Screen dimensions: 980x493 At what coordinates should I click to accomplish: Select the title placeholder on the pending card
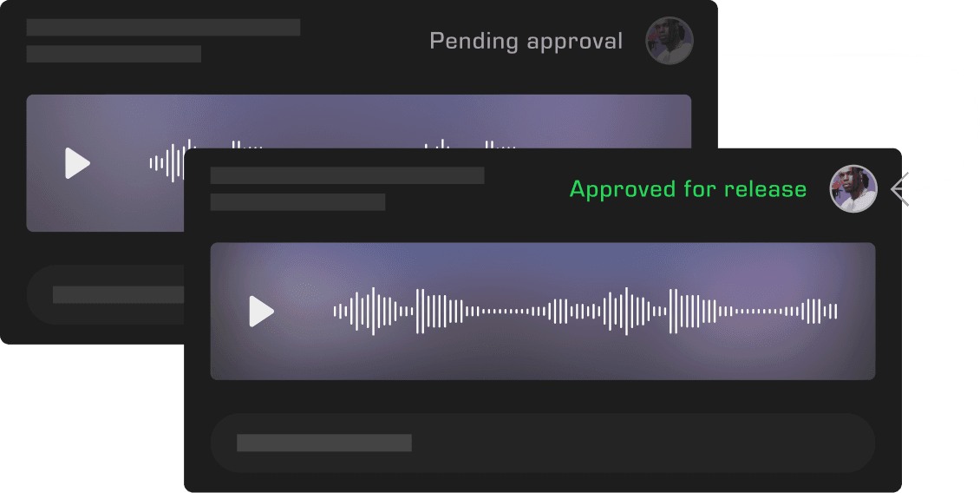click(x=163, y=28)
